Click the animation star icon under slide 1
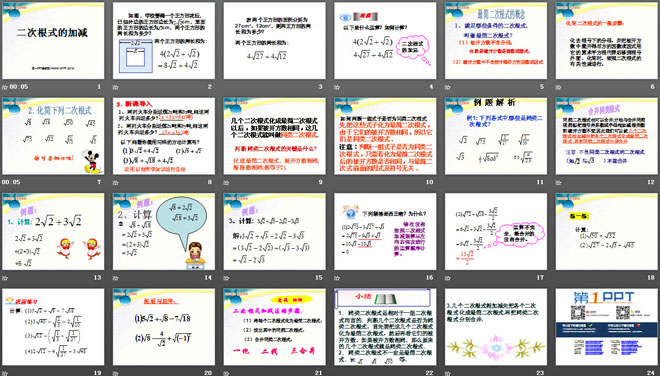Viewport: 660px width, 376px height. pos(5,87)
